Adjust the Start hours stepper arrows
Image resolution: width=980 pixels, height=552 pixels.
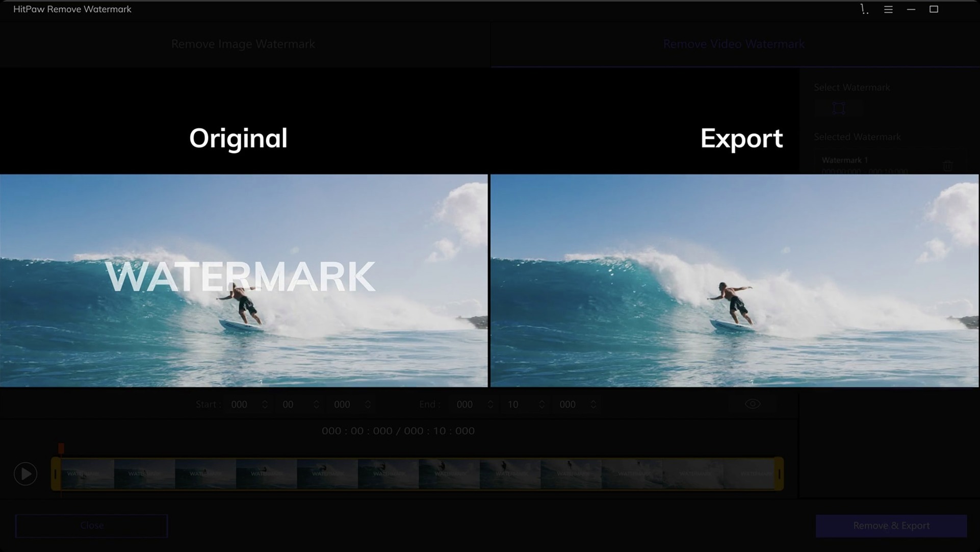click(x=265, y=405)
